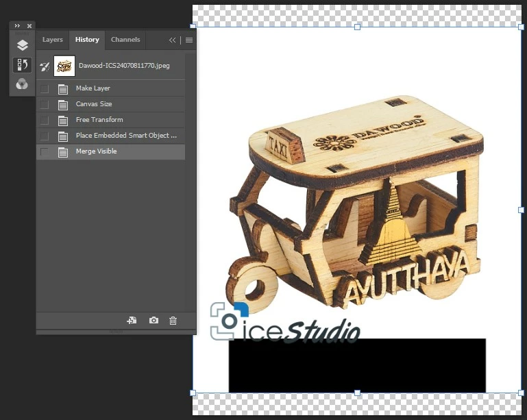Go back to Canvas Size history state
The width and height of the screenshot is (527, 420).
click(110, 104)
